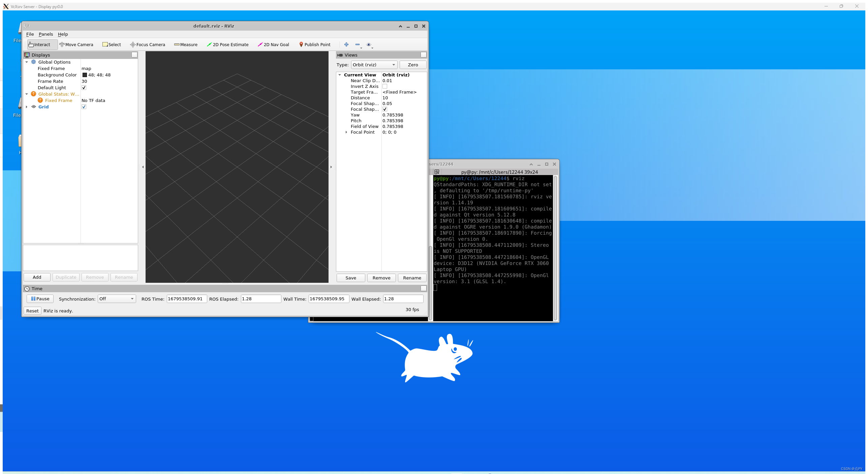Image resolution: width=868 pixels, height=474 pixels.
Task: Enable Invert Z Axis in Current View
Action: [x=385, y=86]
